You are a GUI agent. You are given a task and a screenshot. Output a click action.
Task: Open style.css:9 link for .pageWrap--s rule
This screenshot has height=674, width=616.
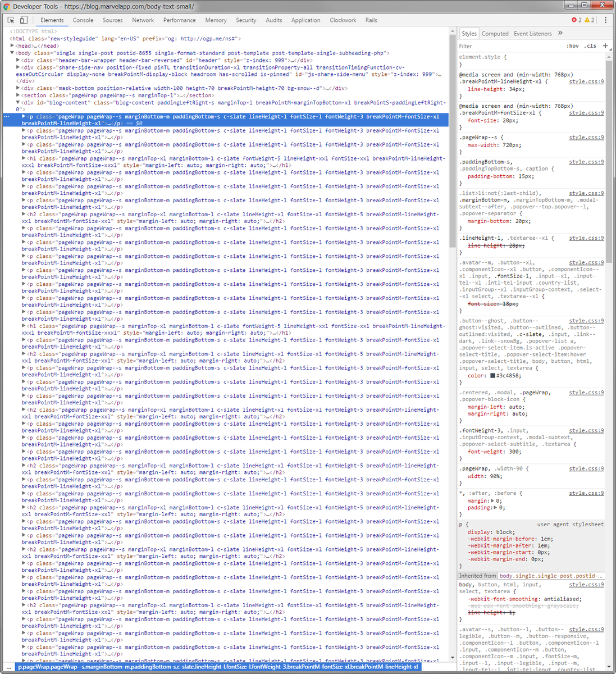click(x=586, y=137)
